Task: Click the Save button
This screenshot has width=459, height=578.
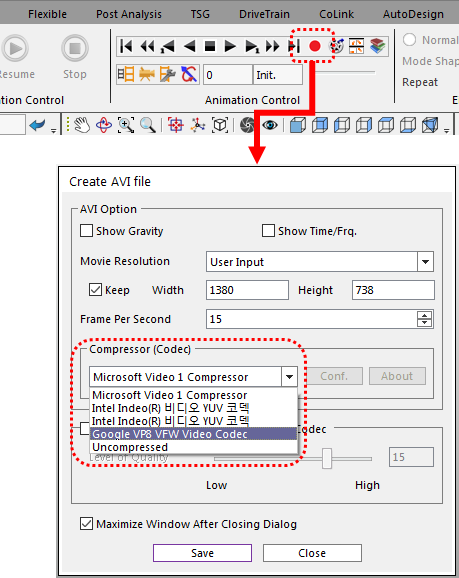Action: click(x=202, y=553)
